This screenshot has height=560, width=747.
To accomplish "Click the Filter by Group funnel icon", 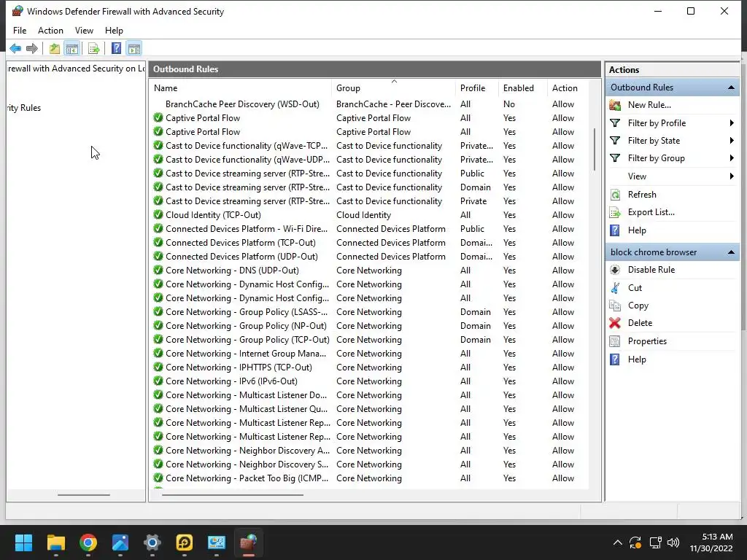I will click(615, 158).
